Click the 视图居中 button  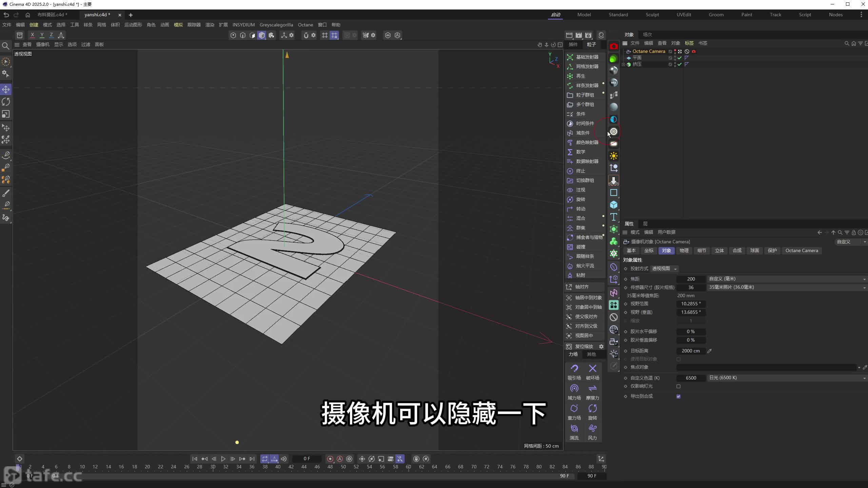click(585, 335)
